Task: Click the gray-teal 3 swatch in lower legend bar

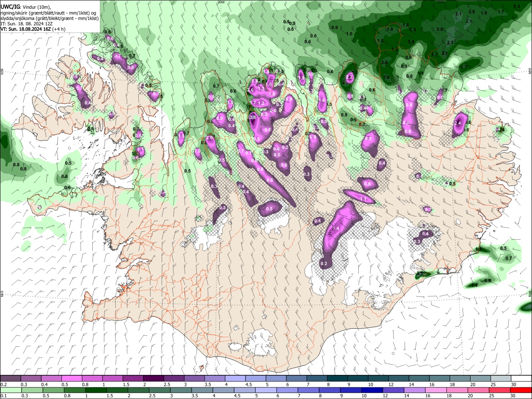Action: [180, 390]
